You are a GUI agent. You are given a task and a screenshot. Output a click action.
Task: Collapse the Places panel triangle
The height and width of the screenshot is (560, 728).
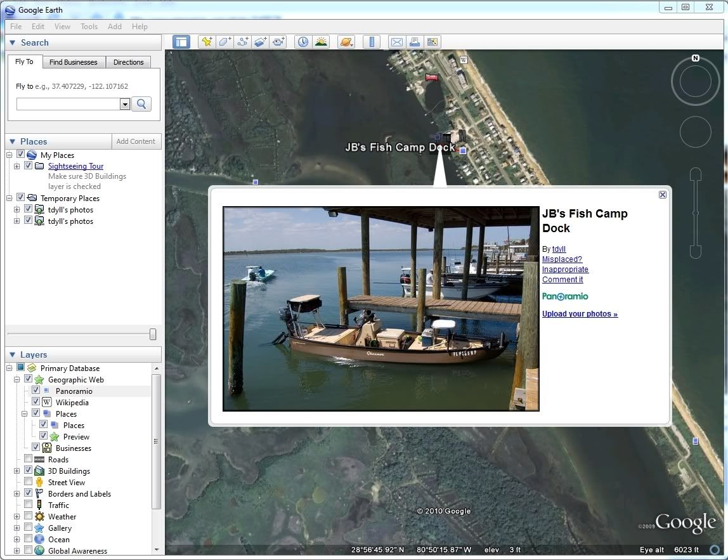[13, 141]
